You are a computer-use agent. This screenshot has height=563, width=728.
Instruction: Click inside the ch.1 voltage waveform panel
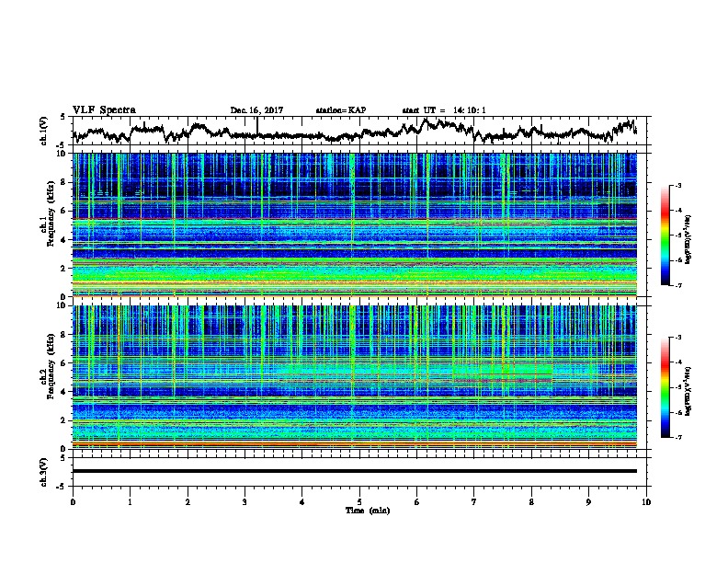pyautogui.click(x=361, y=131)
